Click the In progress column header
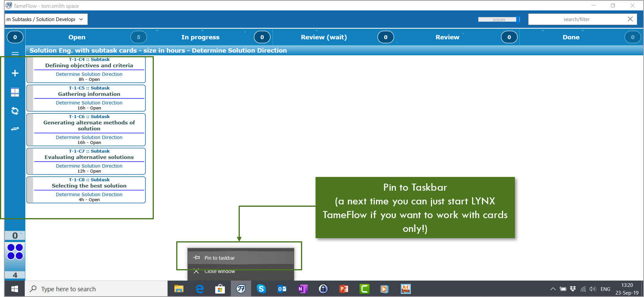The width and height of the screenshot is (644, 297). pyautogui.click(x=200, y=37)
